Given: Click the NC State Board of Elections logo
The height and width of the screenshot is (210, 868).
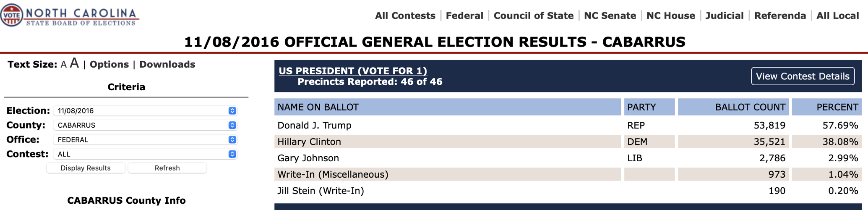Looking at the screenshot, I should coord(70,16).
